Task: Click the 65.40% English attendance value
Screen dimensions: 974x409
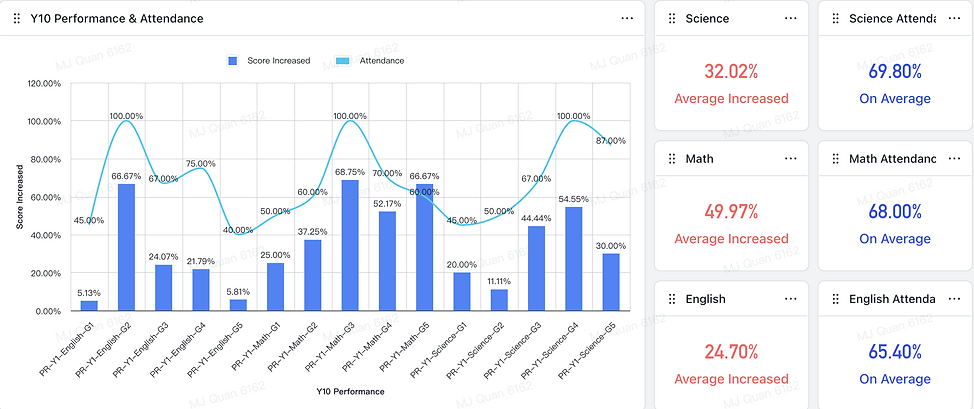Action: tap(895, 352)
